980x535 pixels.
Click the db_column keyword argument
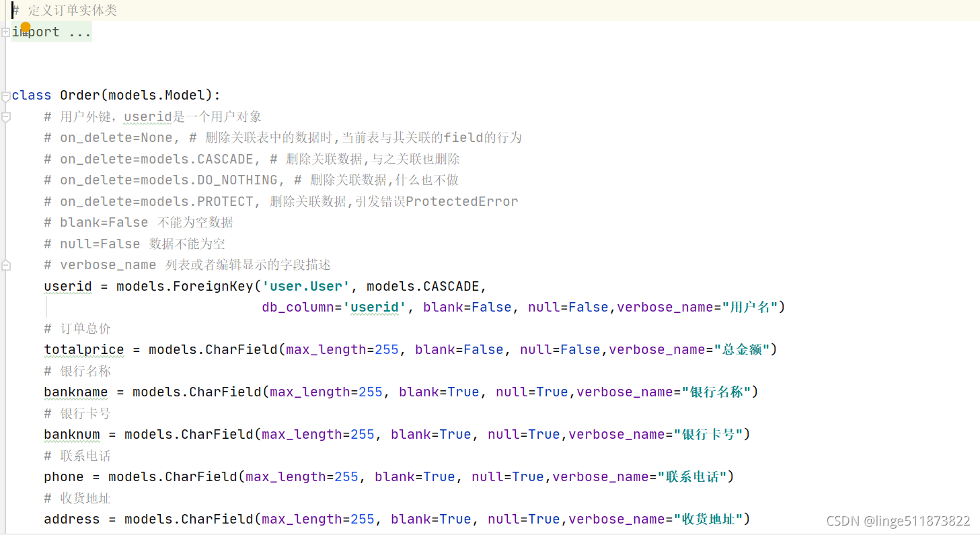(x=299, y=307)
